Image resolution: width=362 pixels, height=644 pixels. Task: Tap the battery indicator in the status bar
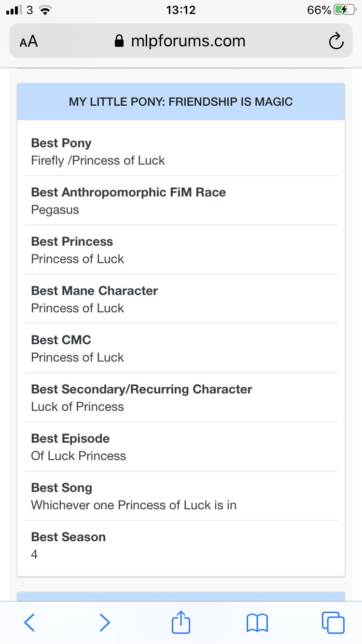tap(344, 10)
